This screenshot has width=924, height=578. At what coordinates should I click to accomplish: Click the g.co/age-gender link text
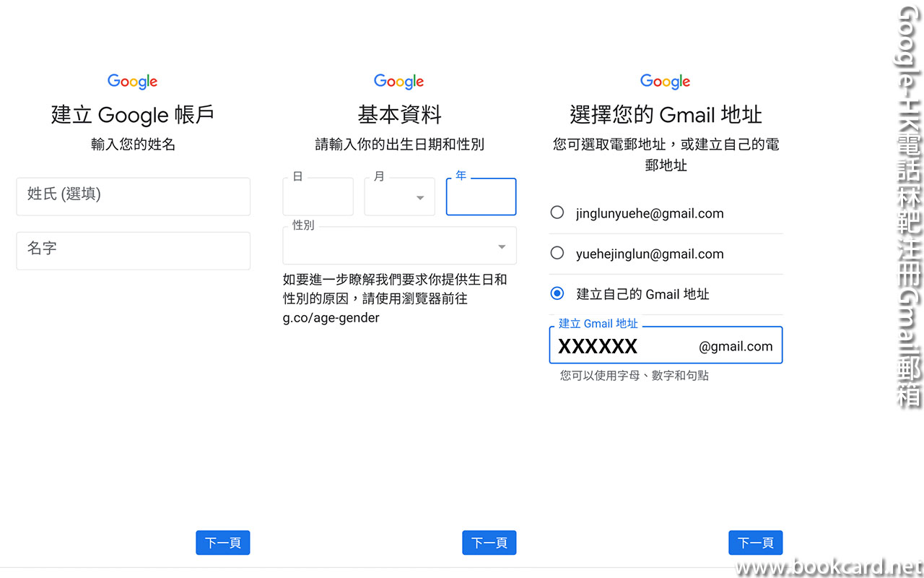pos(331,317)
